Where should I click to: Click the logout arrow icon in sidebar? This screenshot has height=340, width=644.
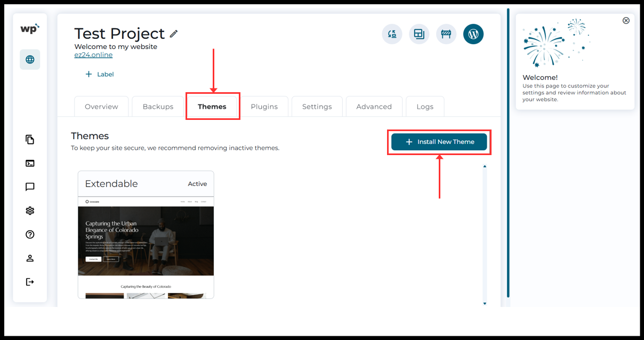(30, 282)
